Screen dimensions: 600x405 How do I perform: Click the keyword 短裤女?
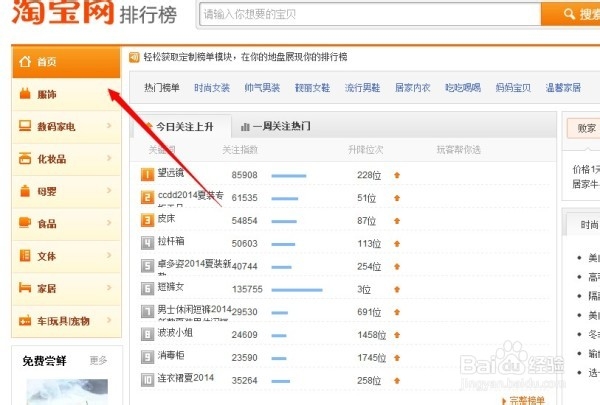[171, 286]
